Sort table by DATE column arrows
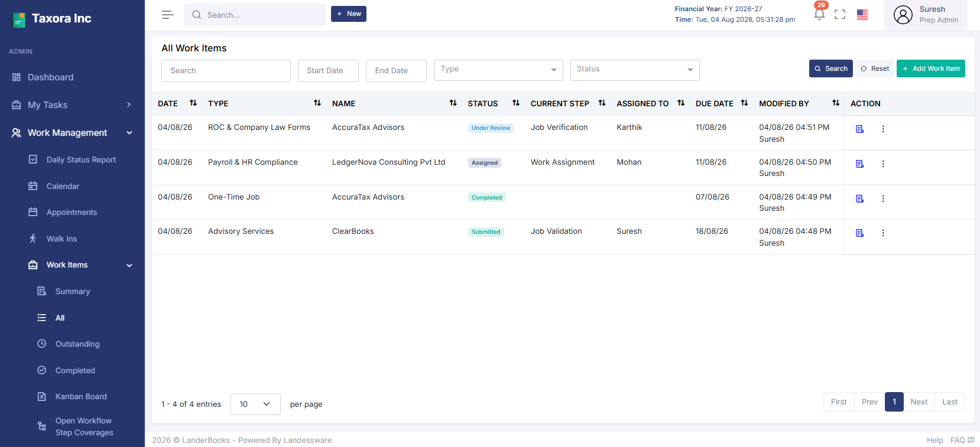Image resolution: width=980 pixels, height=447 pixels. pos(193,103)
